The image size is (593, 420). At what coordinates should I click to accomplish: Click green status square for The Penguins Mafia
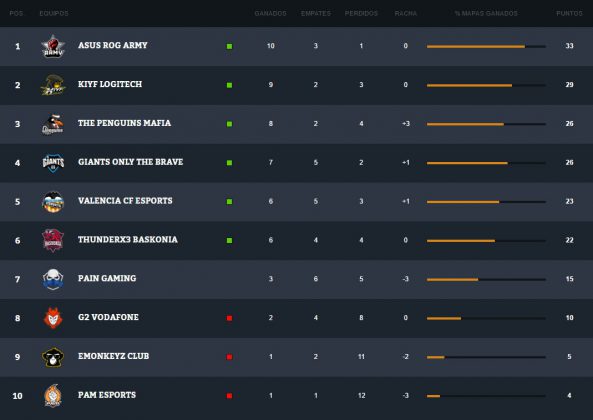[x=229, y=124]
